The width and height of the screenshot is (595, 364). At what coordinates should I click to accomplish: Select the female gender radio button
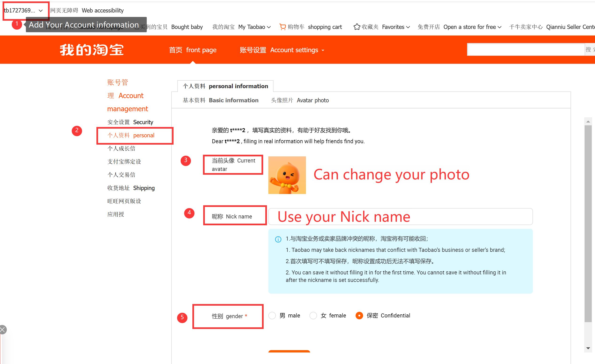313,316
